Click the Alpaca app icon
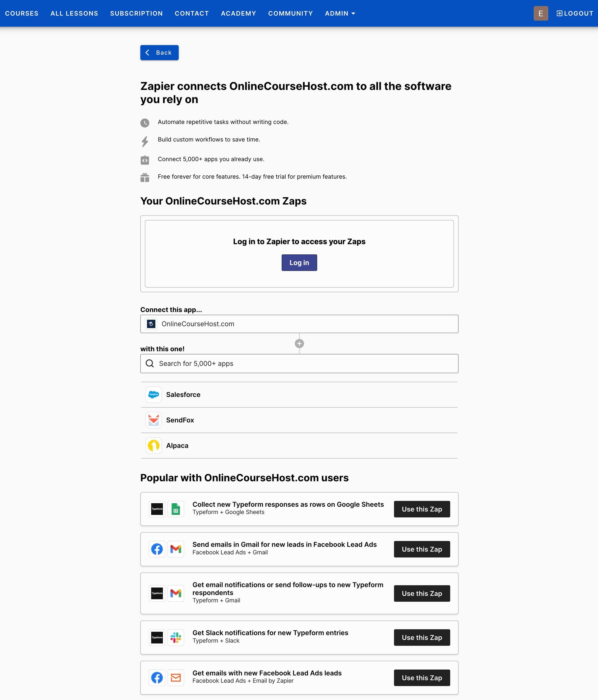This screenshot has height=700, width=598. click(155, 446)
